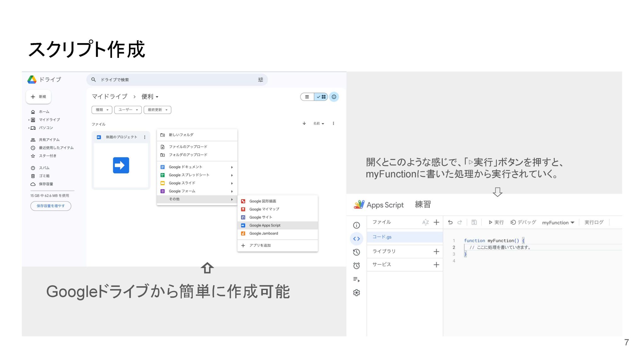Open the 無題のプロジェクト file options menu
Screen dimensions: 644x362
point(145,137)
